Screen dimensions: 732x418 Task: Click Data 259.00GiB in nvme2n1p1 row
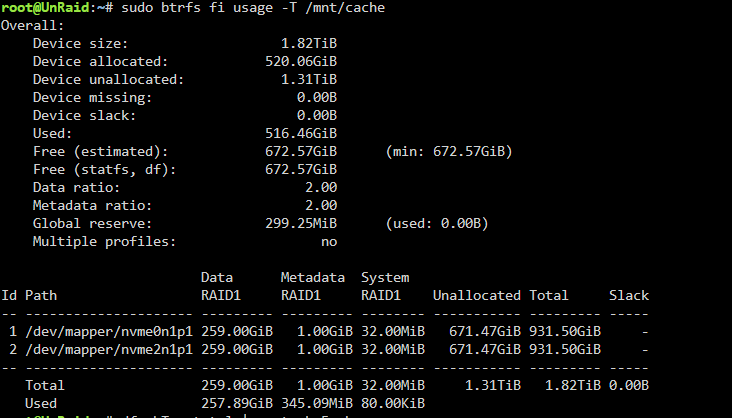pos(237,350)
